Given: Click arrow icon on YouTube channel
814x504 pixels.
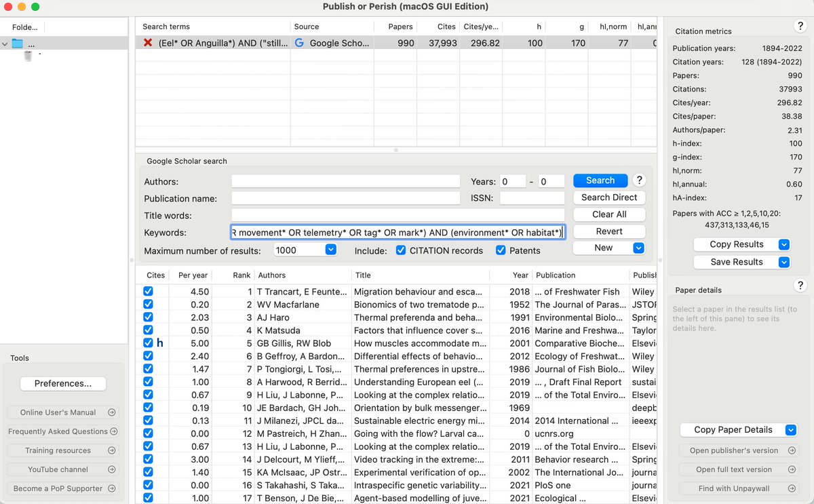Looking at the screenshot, I should tap(112, 469).
